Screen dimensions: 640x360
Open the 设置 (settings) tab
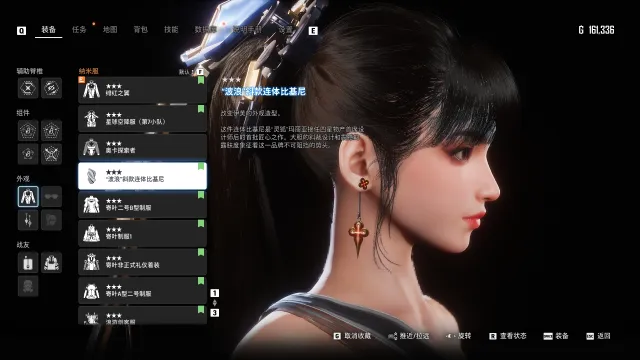pyautogui.click(x=285, y=30)
